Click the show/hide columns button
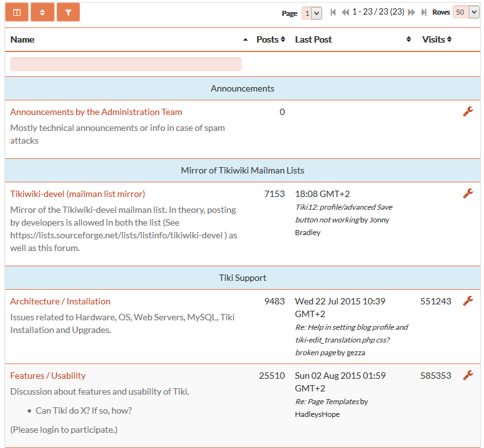Viewport: 484px width, 448px height. click(x=17, y=12)
